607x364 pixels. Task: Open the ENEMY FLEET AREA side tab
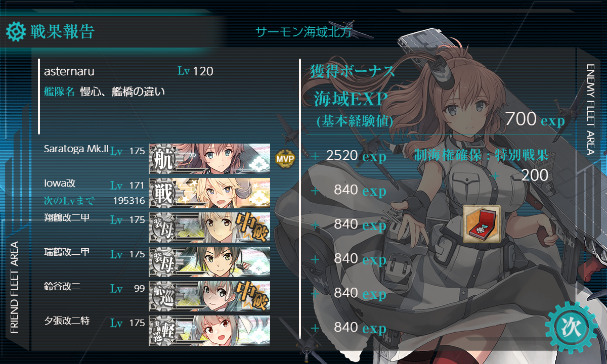click(x=591, y=109)
